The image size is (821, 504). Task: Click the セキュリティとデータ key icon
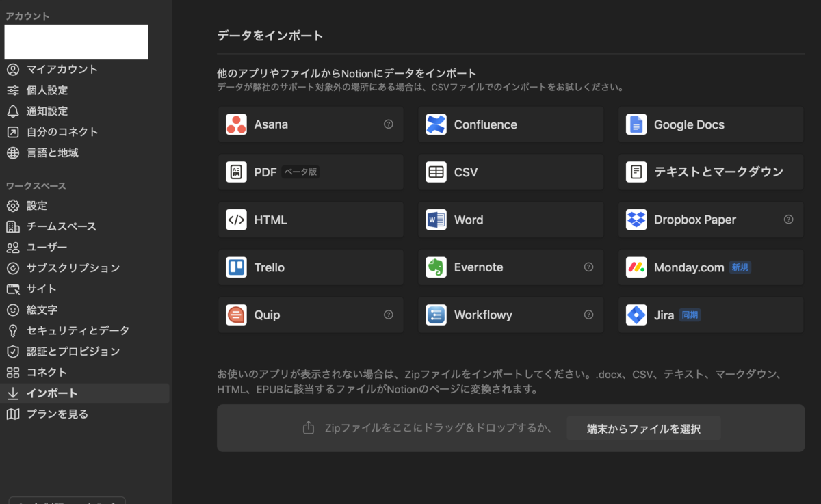pyautogui.click(x=13, y=330)
